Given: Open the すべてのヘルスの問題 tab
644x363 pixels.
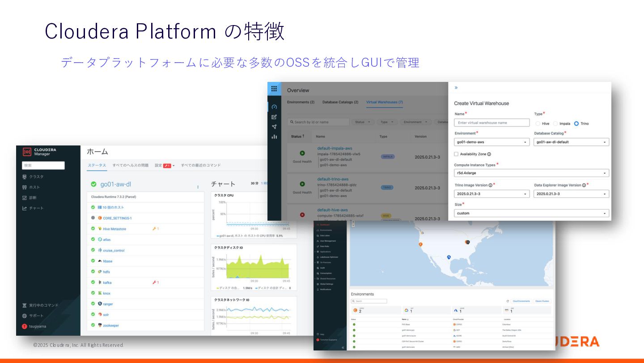Looking at the screenshot, I should click(131, 165).
